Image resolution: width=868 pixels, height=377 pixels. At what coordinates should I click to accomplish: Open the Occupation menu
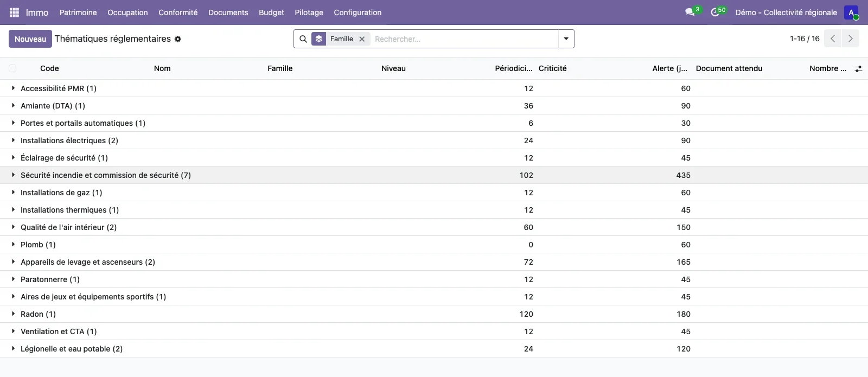[x=127, y=12]
